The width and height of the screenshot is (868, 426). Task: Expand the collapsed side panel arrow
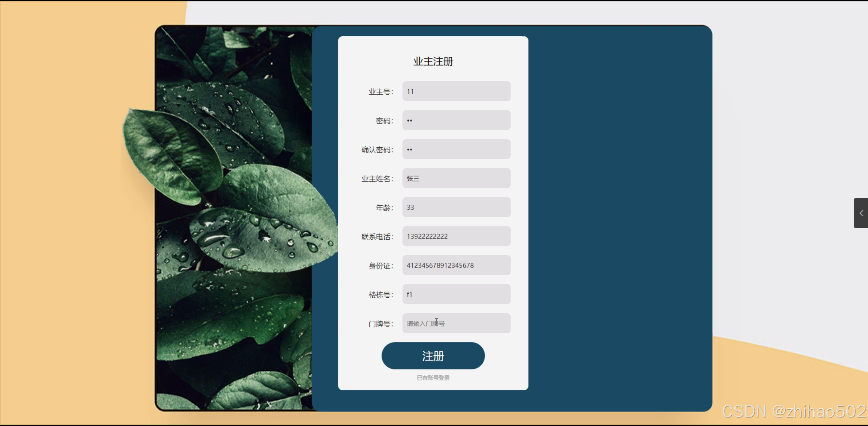tap(861, 213)
